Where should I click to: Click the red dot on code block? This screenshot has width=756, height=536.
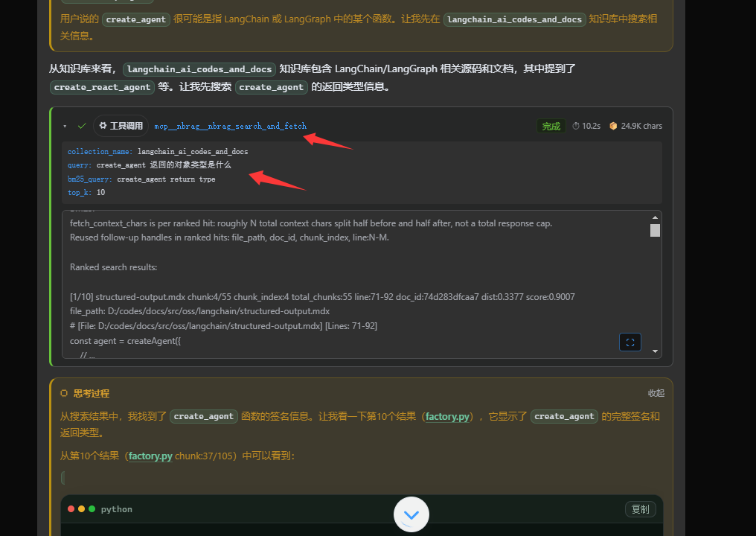(x=71, y=509)
